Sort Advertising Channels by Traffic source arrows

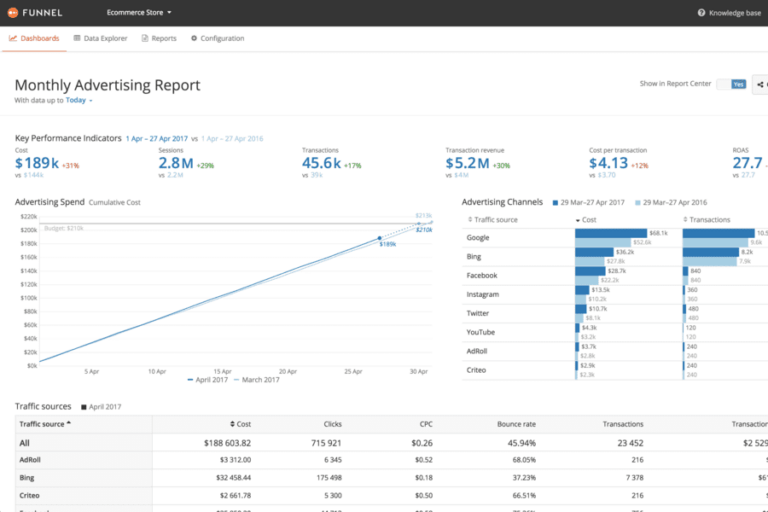click(x=470, y=219)
